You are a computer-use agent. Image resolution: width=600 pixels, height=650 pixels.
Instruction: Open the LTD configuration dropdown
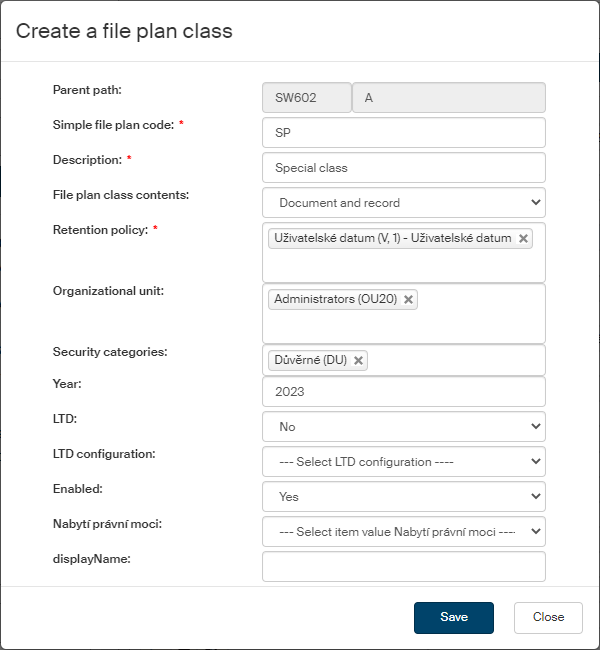[x=403, y=462]
